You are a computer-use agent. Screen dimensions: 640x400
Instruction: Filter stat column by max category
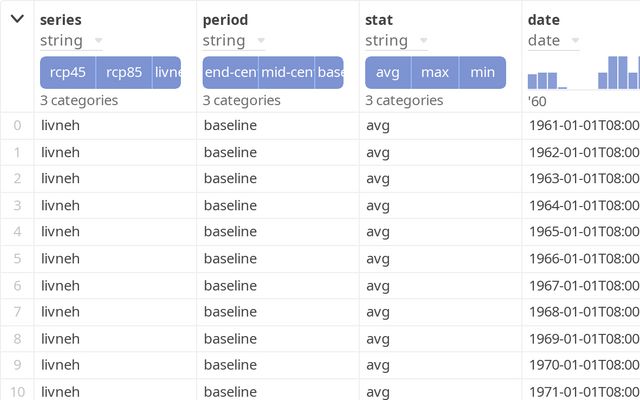(x=435, y=72)
